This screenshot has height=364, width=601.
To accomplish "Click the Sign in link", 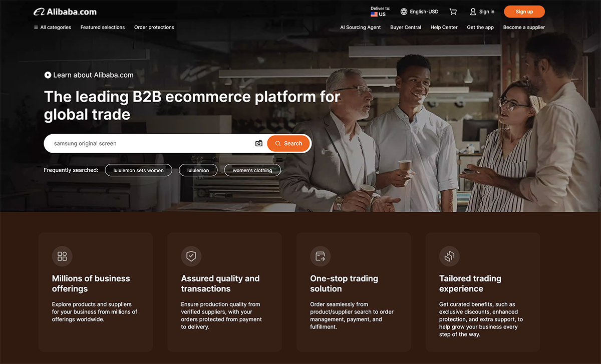I will (x=487, y=12).
